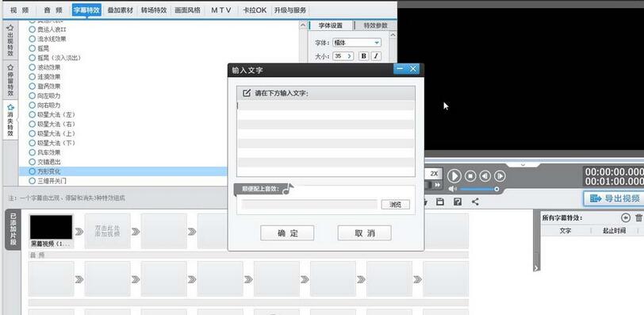Open the 视频 tab
The width and height of the screenshot is (644, 315).
[19, 10]
